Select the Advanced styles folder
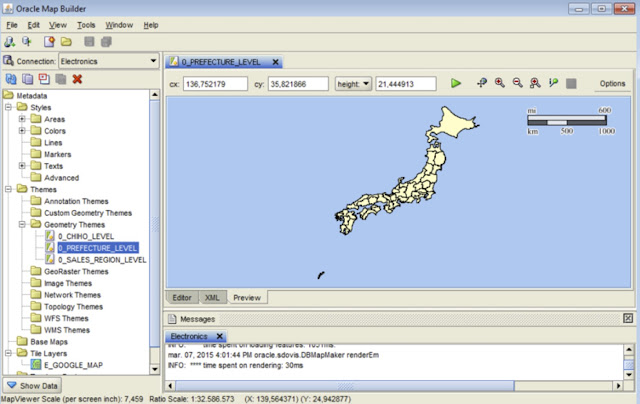 (x=62, y=178)
